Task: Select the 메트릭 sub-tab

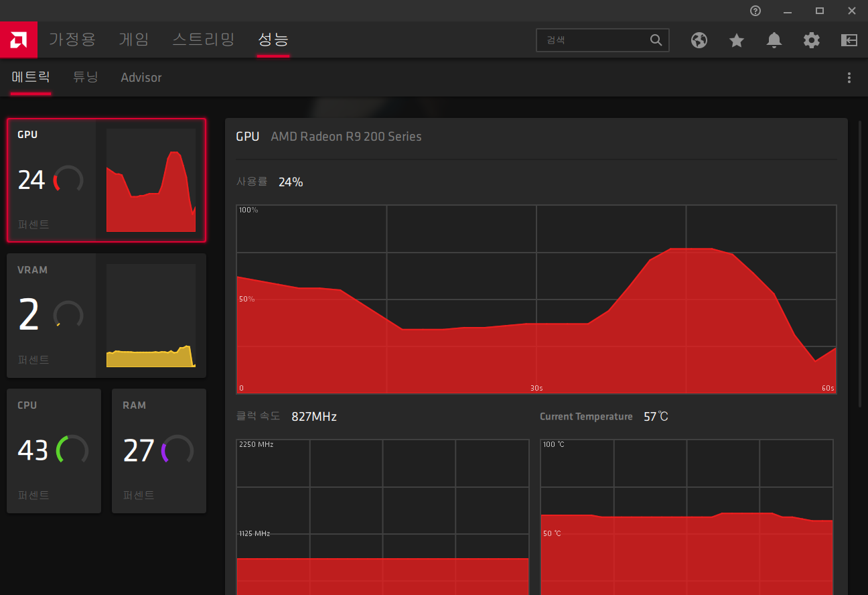Action: pyautogui.click(x=31, y=77)
